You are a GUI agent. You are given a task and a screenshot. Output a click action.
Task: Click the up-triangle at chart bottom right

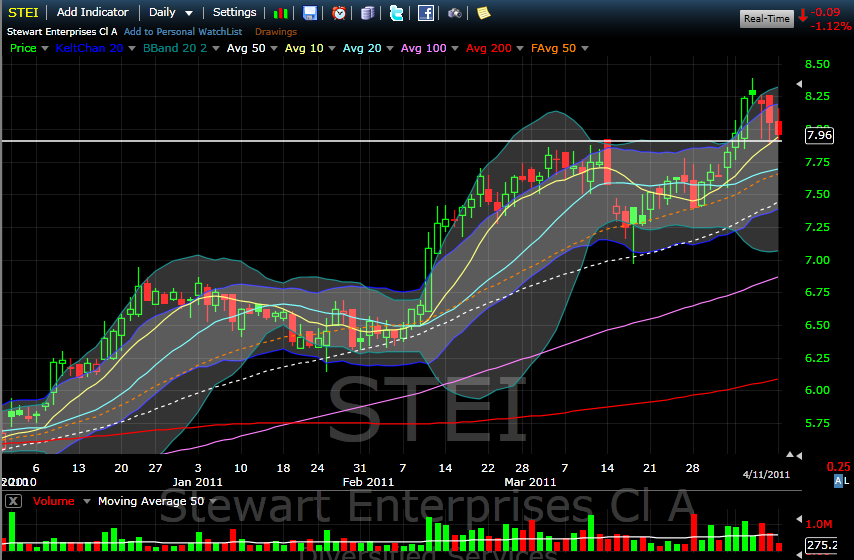pyautogui.click(x=790, y=455)
